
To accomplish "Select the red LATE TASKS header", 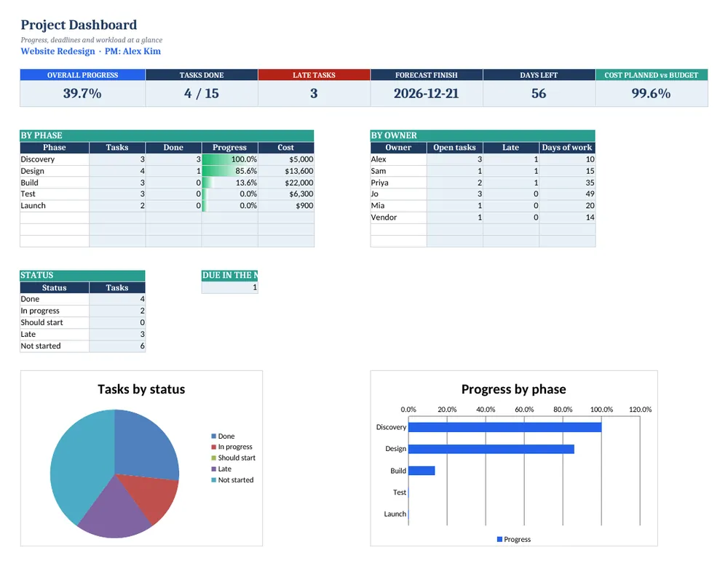I will [314, 75].
